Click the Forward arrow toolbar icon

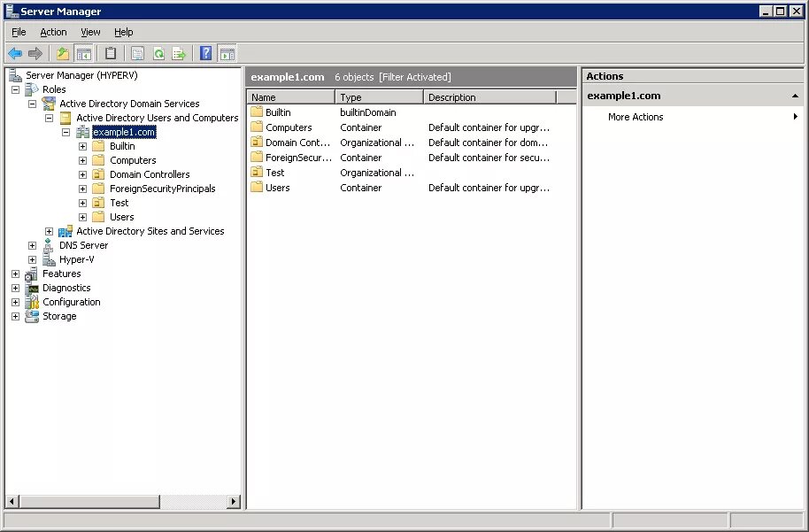coord(35,53)
